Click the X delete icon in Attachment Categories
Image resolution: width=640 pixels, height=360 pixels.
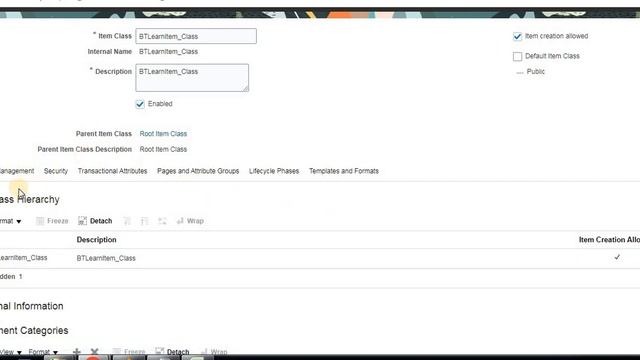[94, 351]
